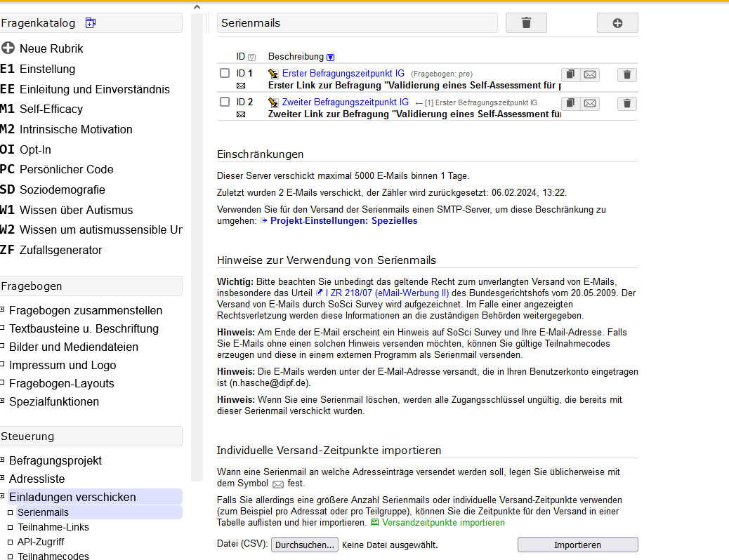
Task: Open send envelope button for ID 2
Action: (590, 103)
